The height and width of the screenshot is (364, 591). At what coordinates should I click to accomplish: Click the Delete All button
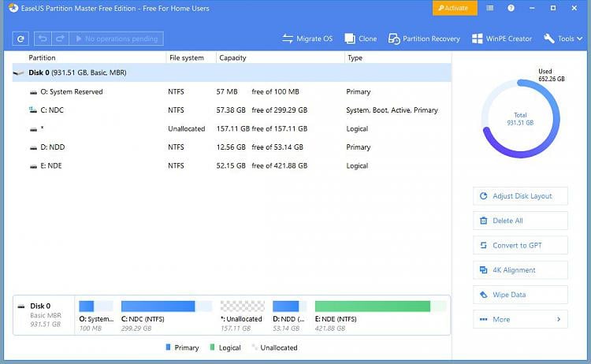click(x=520, y=221)
